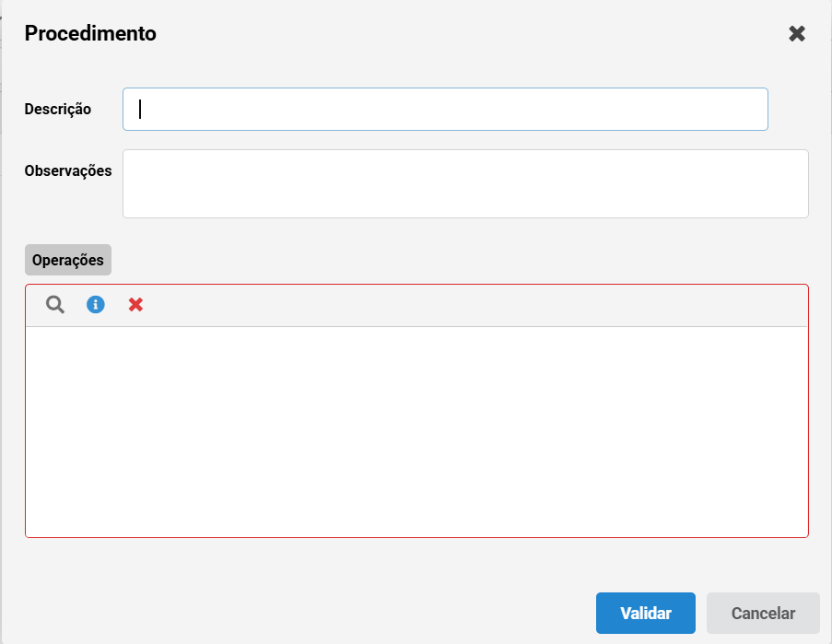Focus the Observações text area

tap(465, 183)
